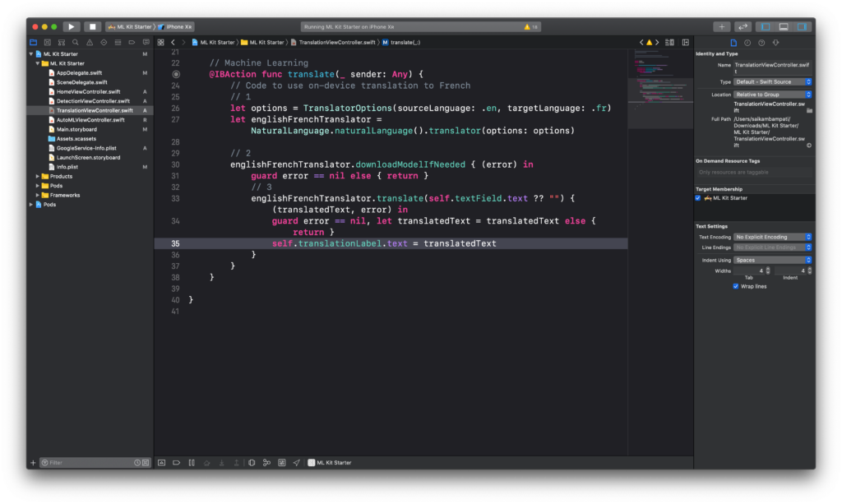Click TranslationViewController.swift in jump bar
This screenshot has width=842, height=504.
click(x=333, y=43)
